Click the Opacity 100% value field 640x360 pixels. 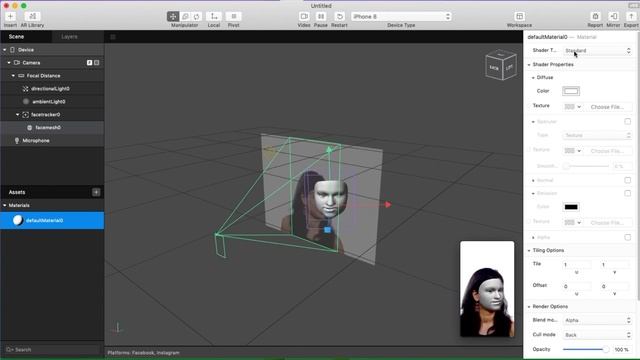[x=622, y=350]
